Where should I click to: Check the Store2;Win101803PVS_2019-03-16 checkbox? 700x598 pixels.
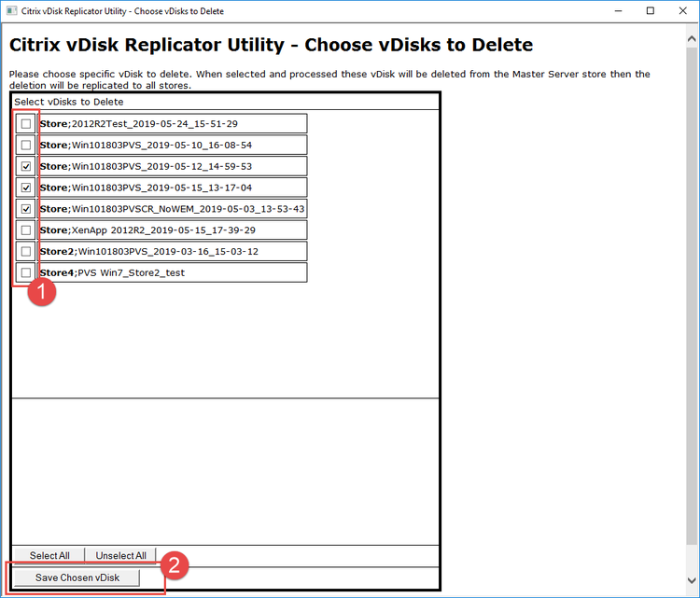[26, 251]
